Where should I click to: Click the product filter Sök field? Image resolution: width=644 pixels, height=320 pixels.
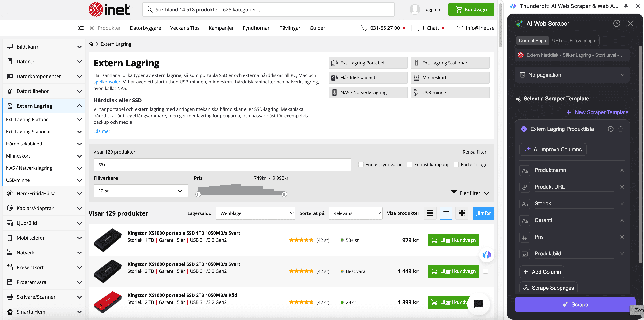[x=222, y=165]
